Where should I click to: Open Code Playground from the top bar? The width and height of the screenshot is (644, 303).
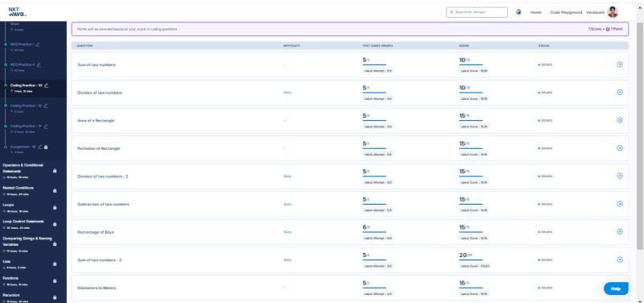tap(566, 12)
